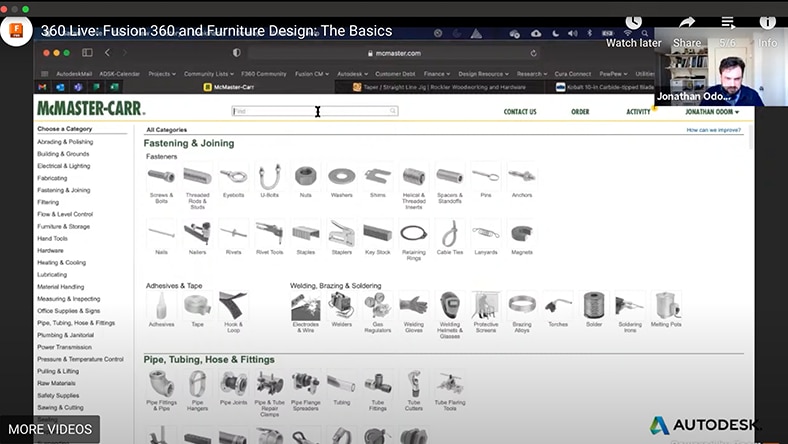Open Fastening & Joining in the category sidebar

pos(64,190)
